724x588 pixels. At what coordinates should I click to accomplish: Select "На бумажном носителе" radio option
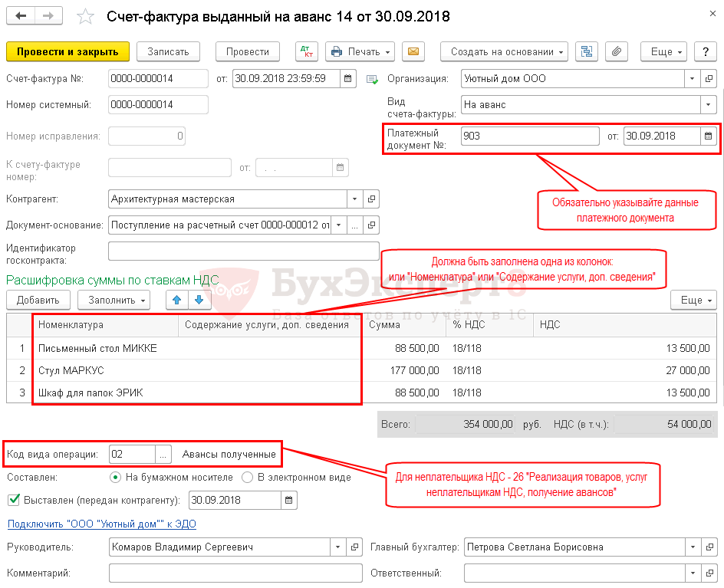pyautogui.click(x=116, y=477)
